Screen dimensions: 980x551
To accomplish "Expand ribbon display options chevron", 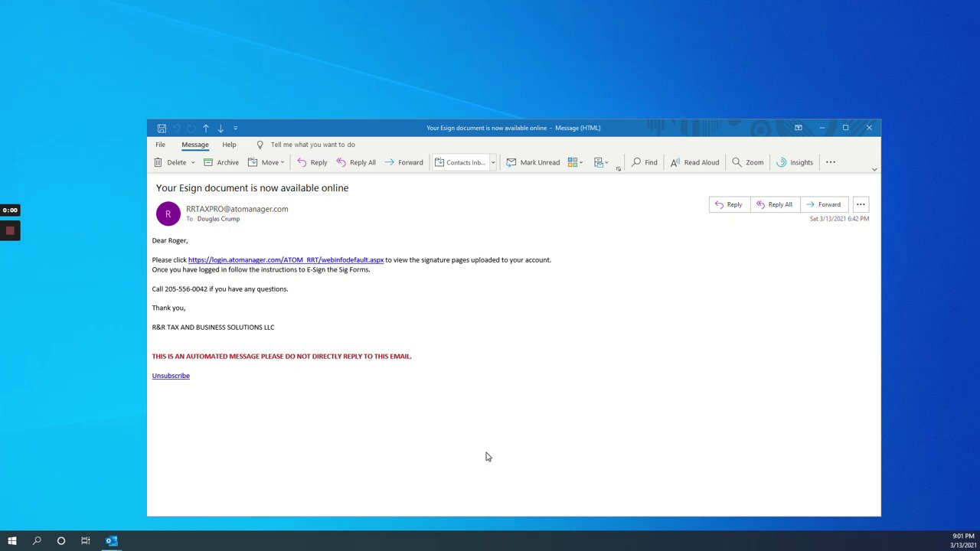I will [874, 169].
